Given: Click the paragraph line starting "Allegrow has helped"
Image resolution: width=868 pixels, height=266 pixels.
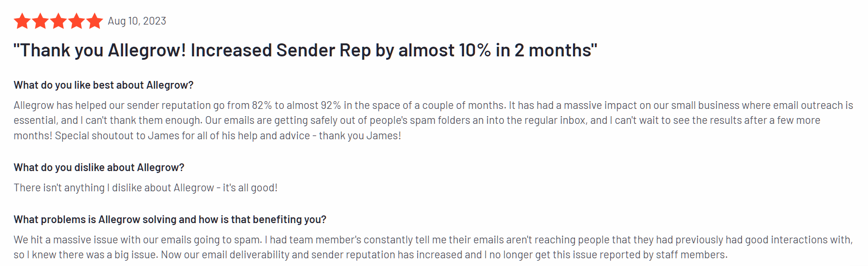Looking at the screenshot, I should (433, 106).
